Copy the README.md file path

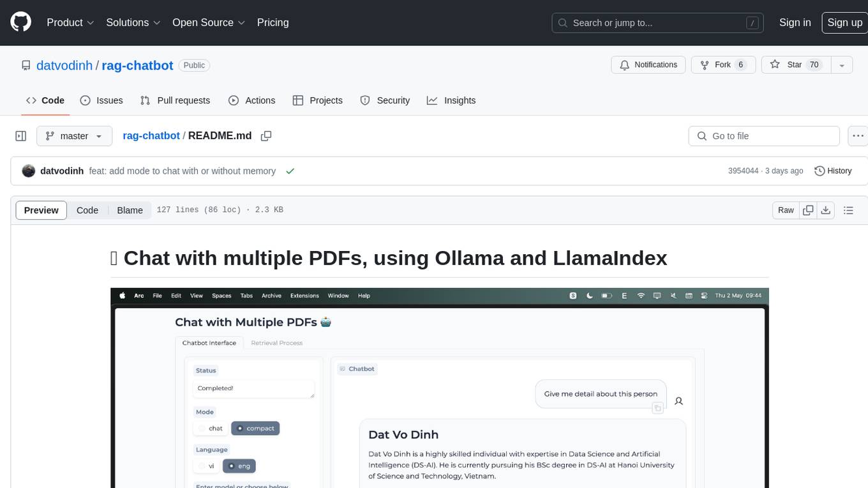(x=266, y=136)
